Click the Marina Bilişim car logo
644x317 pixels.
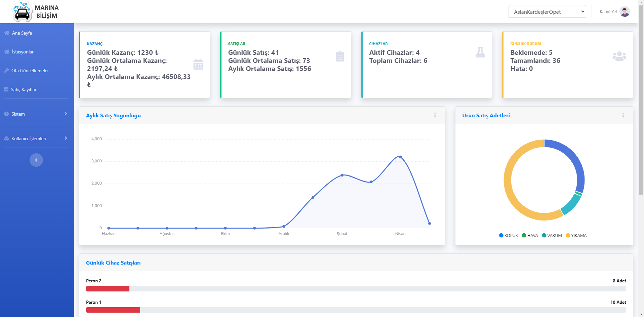(23, 12)
